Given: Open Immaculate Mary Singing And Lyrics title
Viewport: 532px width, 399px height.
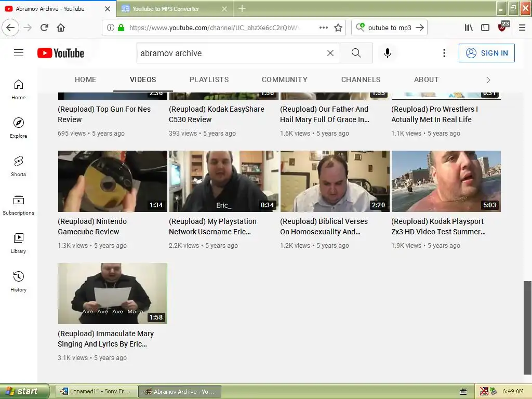Looking at the screenshot, I should (x=105, y=339).
